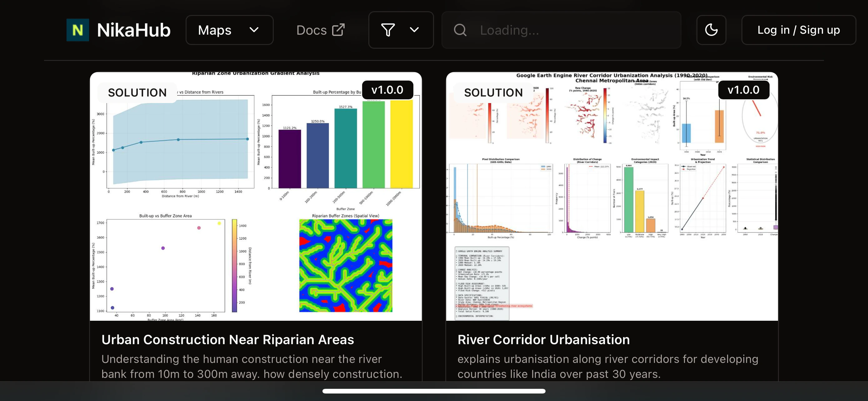Click the magnifying glass search icon

click(x=460, y=30)
